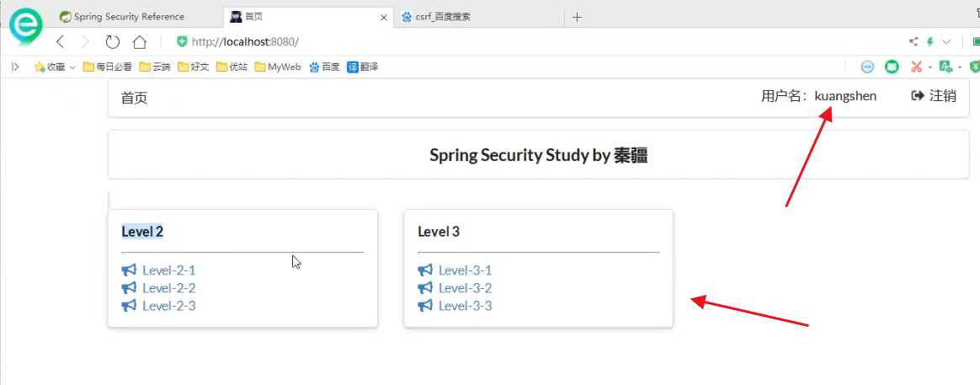
Task: Click the green lightning speed-mode icon
Action: 930,42
